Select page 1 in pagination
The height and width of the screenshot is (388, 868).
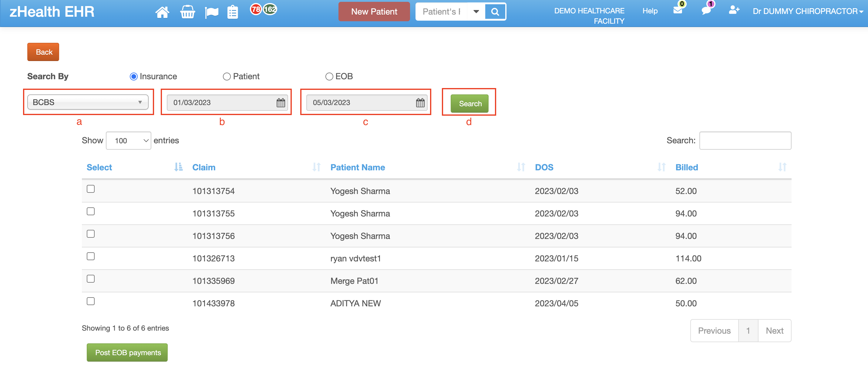(x=748, y=331)
